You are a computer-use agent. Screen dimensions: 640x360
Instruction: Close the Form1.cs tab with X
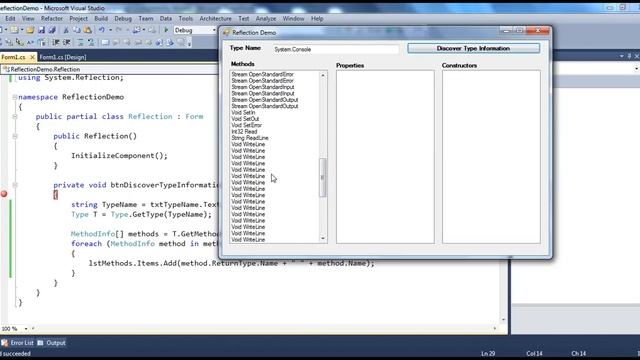coord(32,57)
